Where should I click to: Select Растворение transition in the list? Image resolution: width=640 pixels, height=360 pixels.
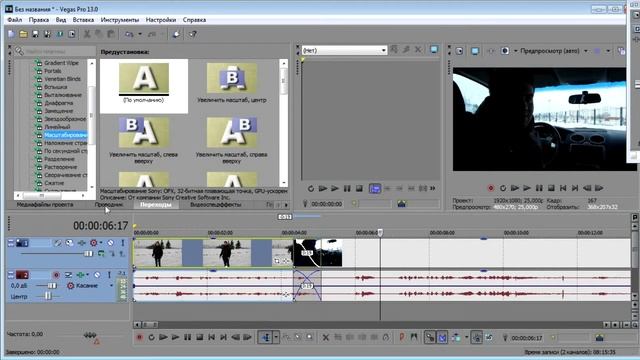coord(60,167)
